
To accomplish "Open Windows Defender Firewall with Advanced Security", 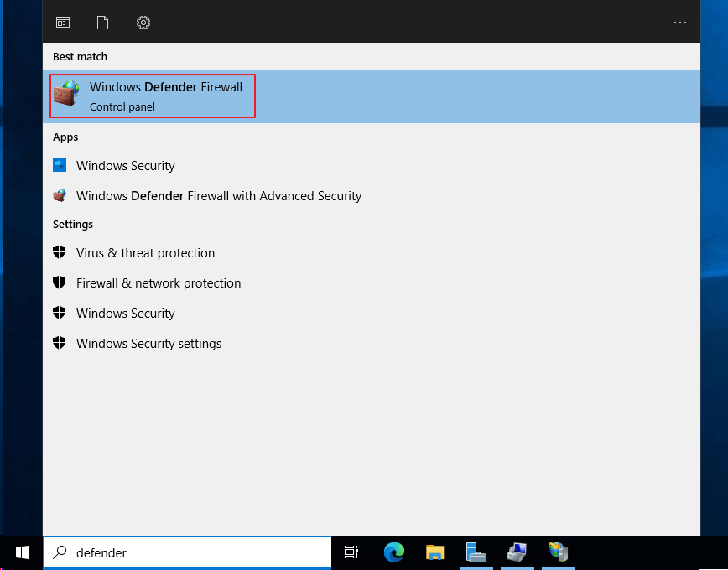I will (372, 196).
